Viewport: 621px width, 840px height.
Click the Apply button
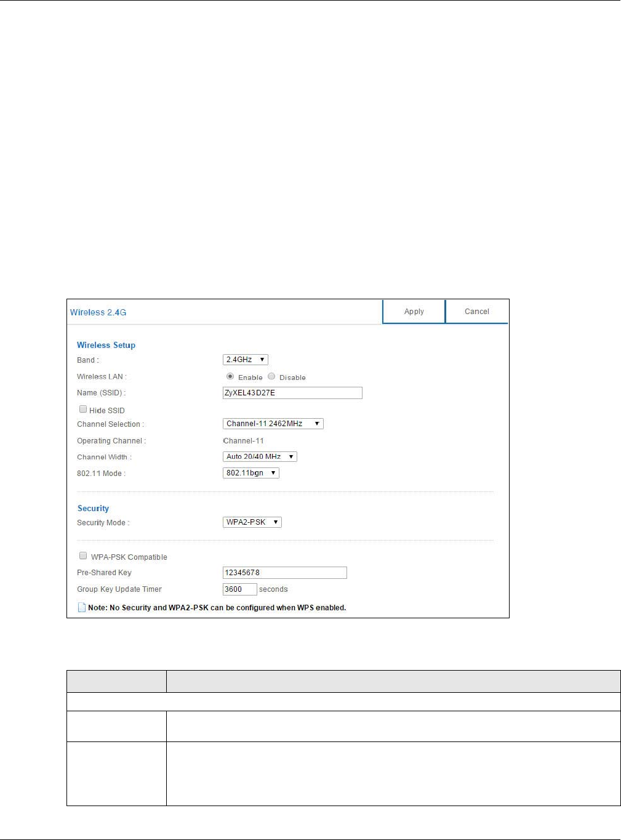[414, 312]
